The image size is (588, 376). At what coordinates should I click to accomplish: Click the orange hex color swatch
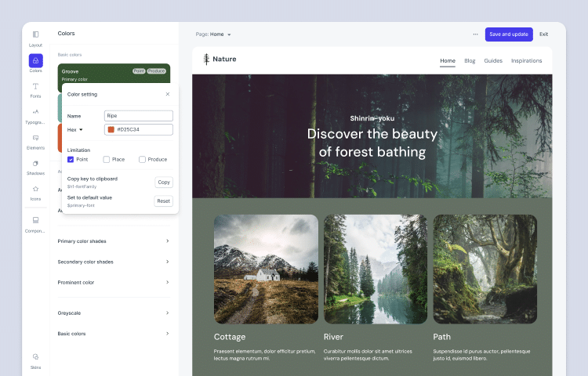point(111,129)
